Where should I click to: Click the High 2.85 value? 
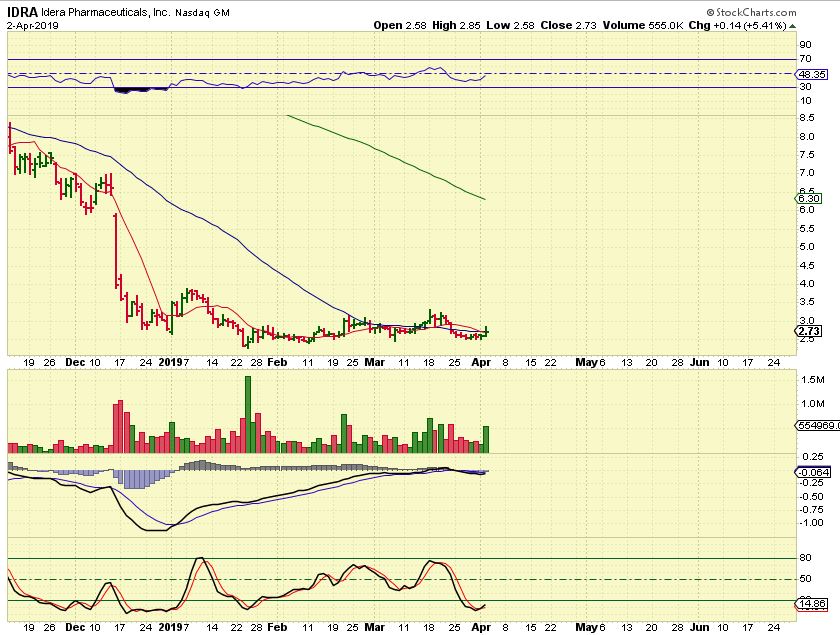coord(456,25)
